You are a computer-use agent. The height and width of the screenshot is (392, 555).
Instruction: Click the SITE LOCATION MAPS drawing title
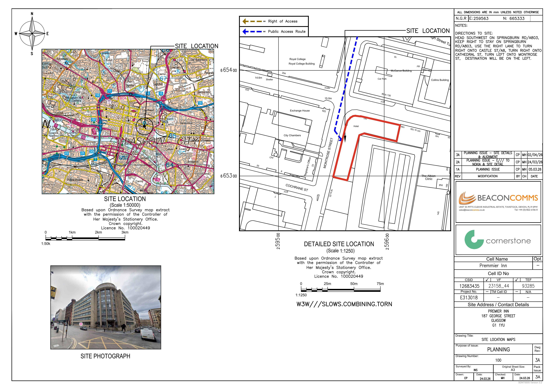tap(498, 340)
